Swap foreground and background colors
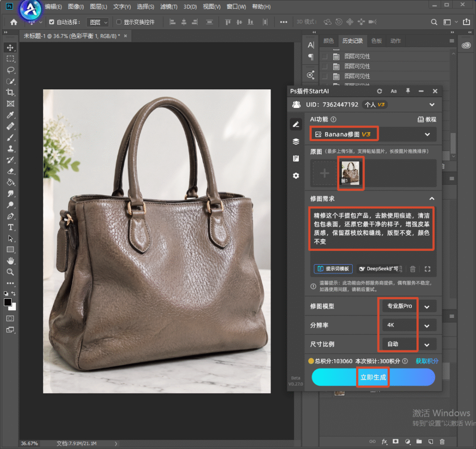The image size is (476, 449). pyautogui.click(x=13, y=294)
